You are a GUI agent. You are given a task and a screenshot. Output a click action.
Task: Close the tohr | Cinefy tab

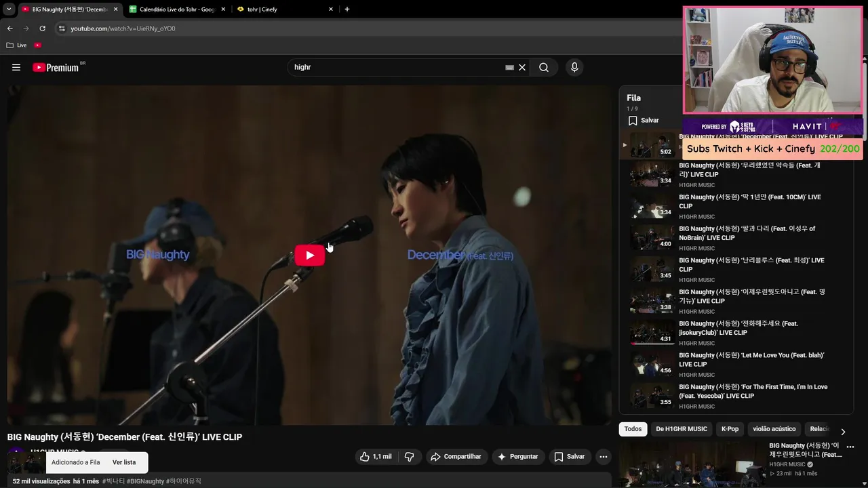click(x=331, y=9)
